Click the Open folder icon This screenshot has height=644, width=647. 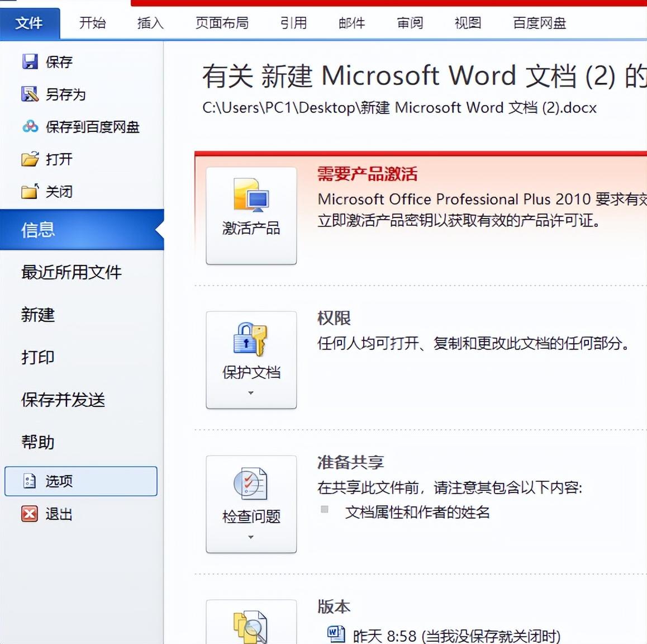(30, 159)
